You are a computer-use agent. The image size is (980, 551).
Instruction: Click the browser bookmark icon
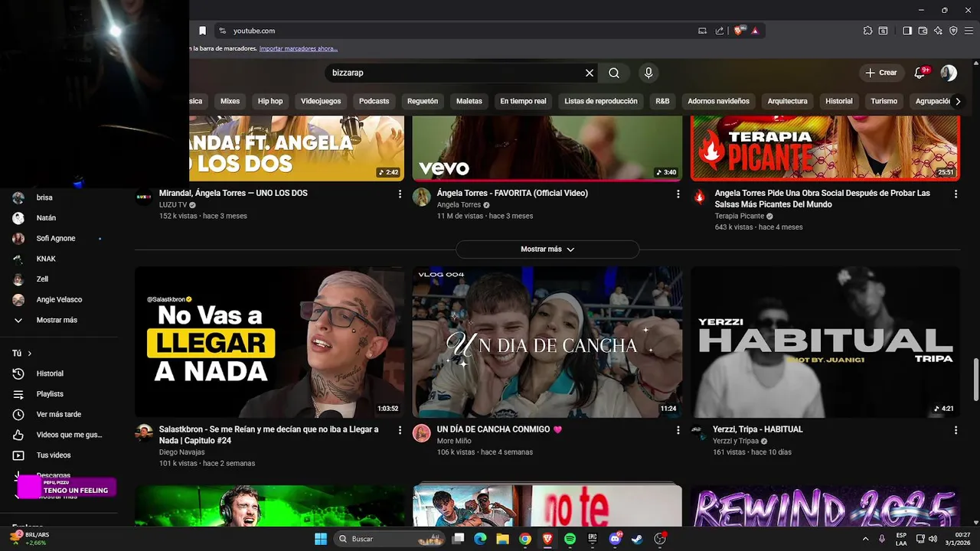[202, 31]
